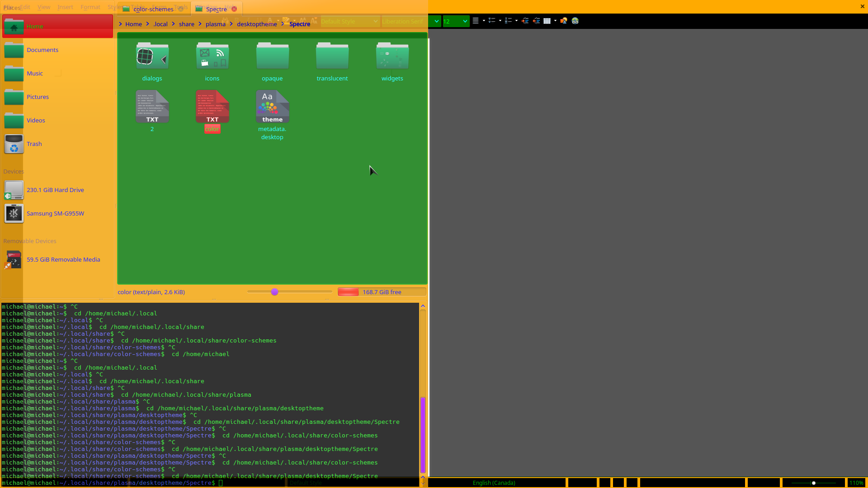This screenshot has height=488, width=868.
Task: Click the insert shapes icon in Writer
Action: [x=564, y=21]
